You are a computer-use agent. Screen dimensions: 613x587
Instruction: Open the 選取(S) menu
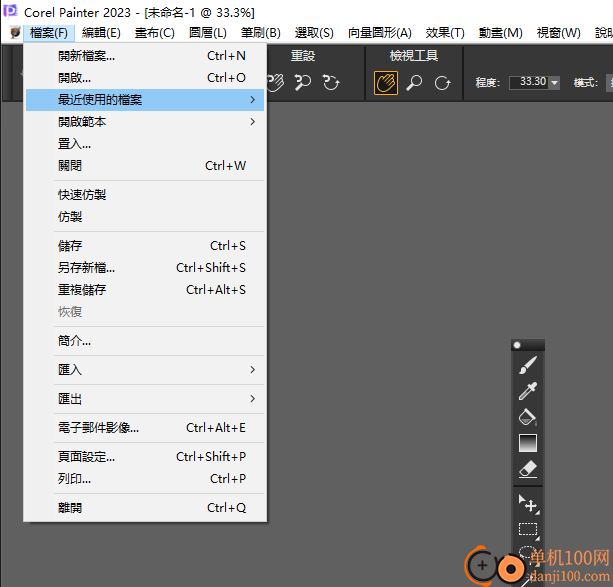pyautogui.click(x=314, y=33)
